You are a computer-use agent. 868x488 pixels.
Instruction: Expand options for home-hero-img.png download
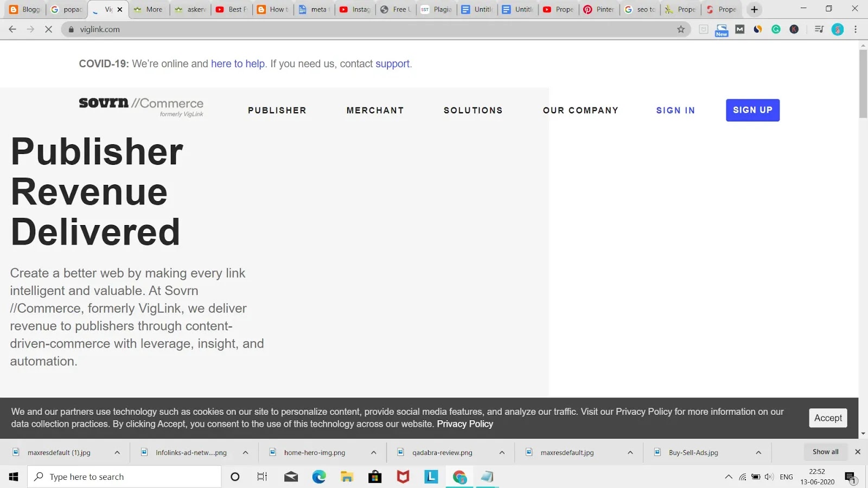pyautogui.click(x=374, y=452)
